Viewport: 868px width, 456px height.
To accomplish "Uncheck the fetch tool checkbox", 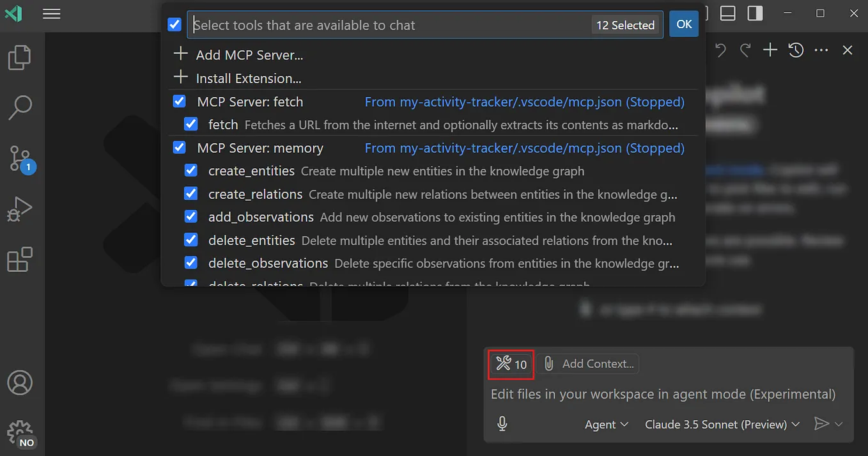I will click(190, 124).
